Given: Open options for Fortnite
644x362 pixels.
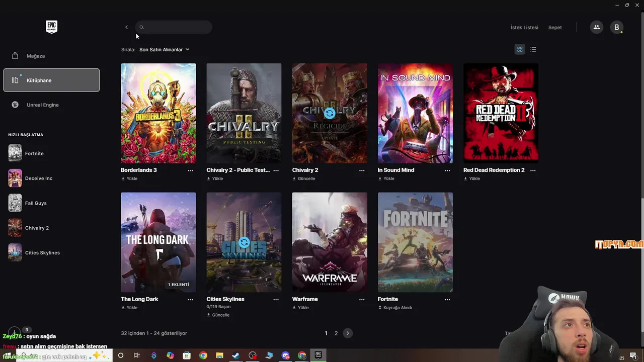Looking at the screenshot, I should point(447,300).
